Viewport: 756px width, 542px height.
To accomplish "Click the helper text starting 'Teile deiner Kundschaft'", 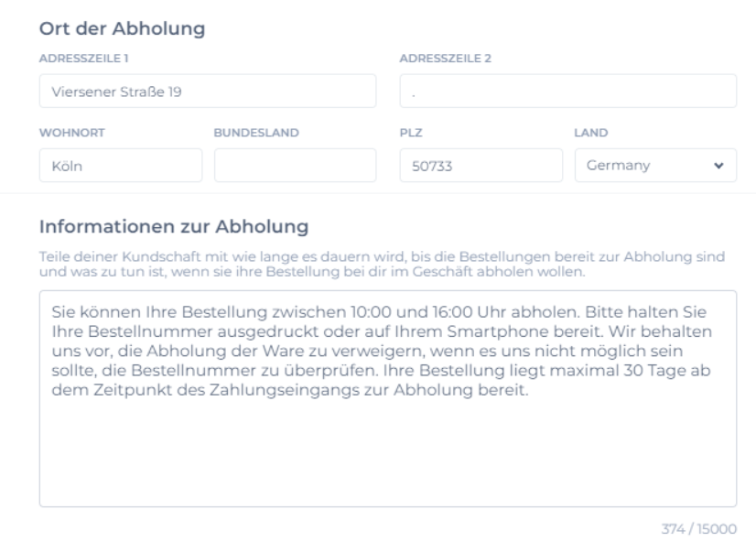I will tap(382, 264).
